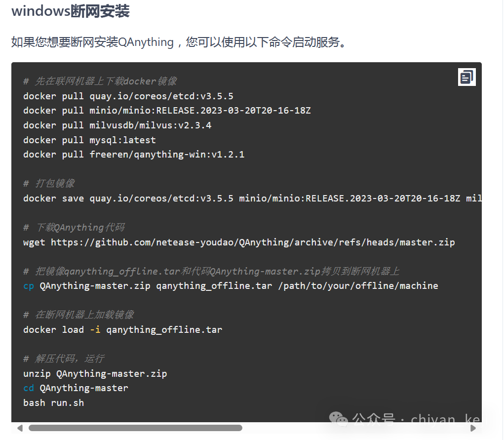Click the 'cd QAnything-master' line

tap(76, 388)
